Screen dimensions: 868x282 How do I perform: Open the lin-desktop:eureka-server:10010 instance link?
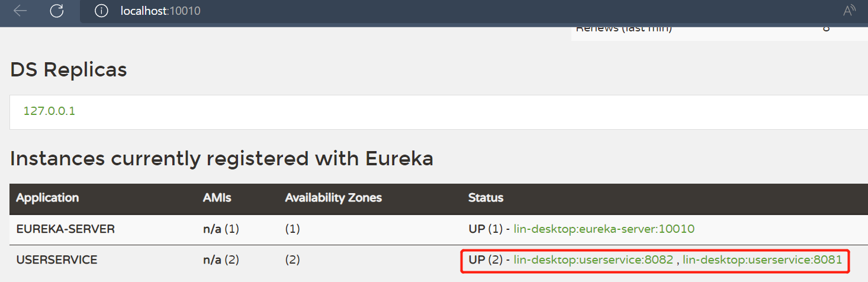tap(604, 229)
